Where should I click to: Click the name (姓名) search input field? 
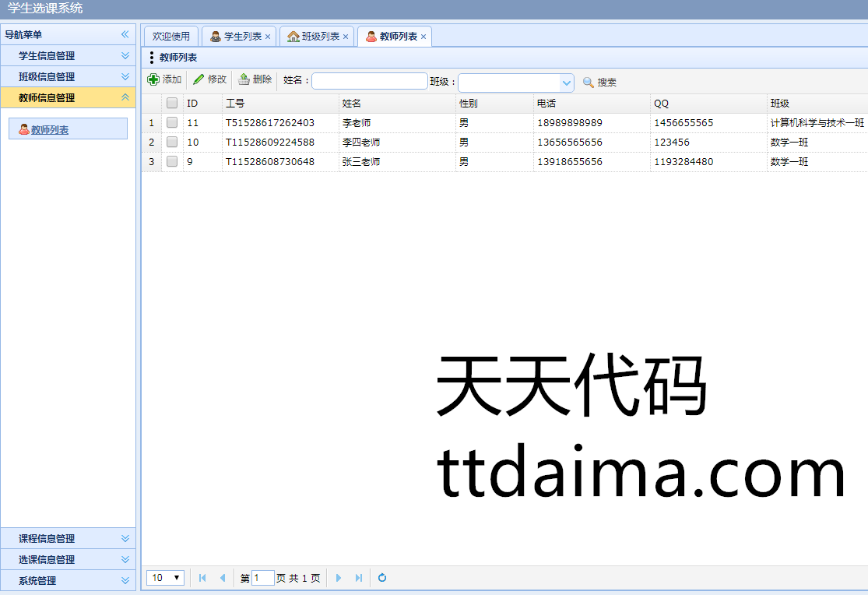[x=369, y=81]
